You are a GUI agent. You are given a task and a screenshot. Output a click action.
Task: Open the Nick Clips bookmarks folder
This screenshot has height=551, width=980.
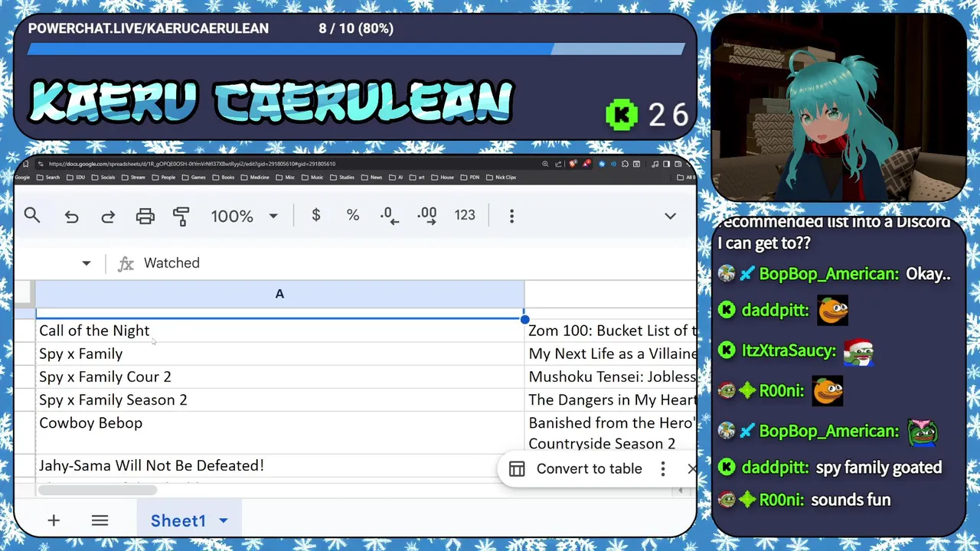[x=501, y=178]
